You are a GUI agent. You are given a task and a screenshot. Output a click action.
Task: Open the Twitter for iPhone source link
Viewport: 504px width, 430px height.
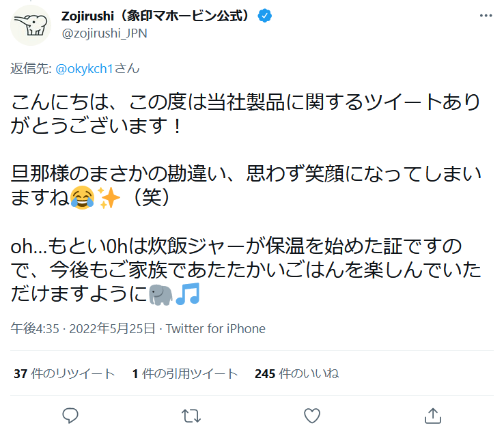(x=215, y=328)
